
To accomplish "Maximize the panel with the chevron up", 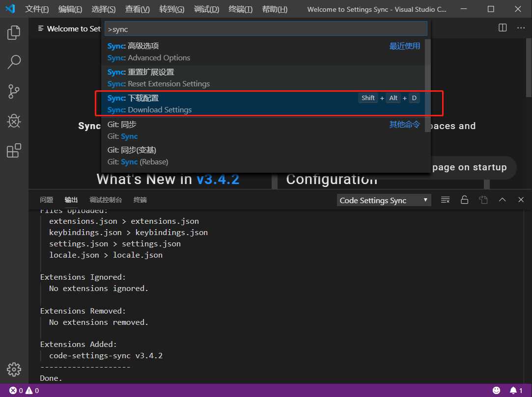I will (x=502, y=200).
